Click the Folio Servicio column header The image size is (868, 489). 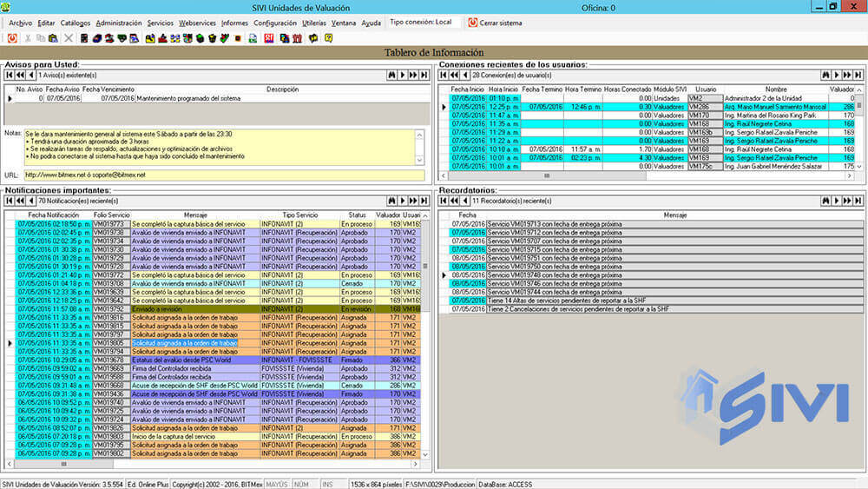click(111, 215)
